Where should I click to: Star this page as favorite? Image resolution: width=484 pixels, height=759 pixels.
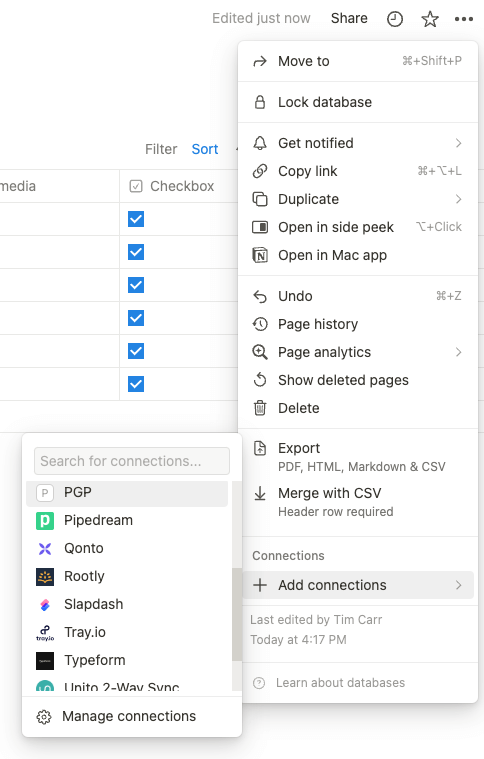430,19
